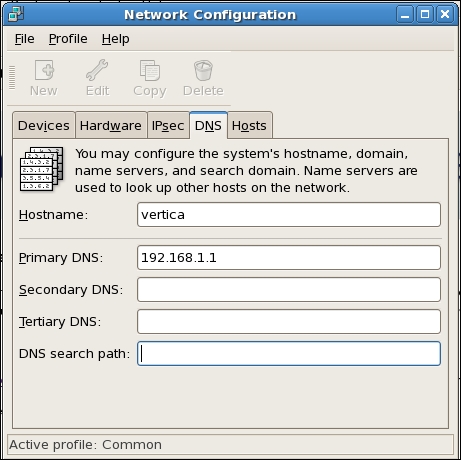Switch to the Devices tab
Screen dimensions: 461x460
(x=44, y=125)
